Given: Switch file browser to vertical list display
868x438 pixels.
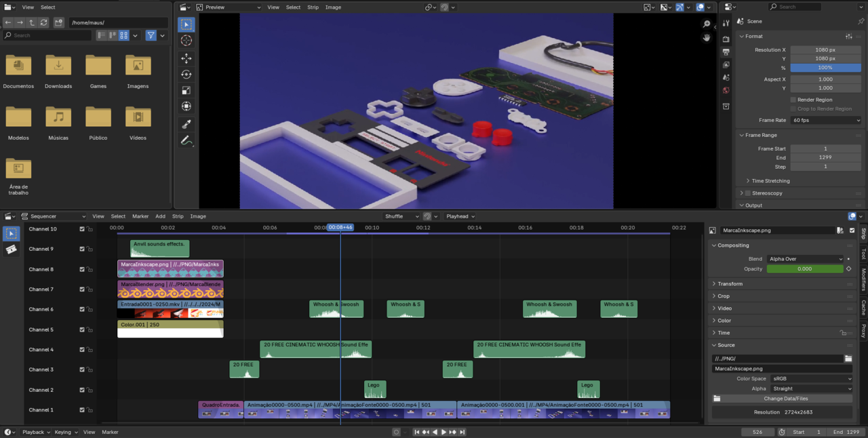Looking at the screenshot, I should coord(102,35).
